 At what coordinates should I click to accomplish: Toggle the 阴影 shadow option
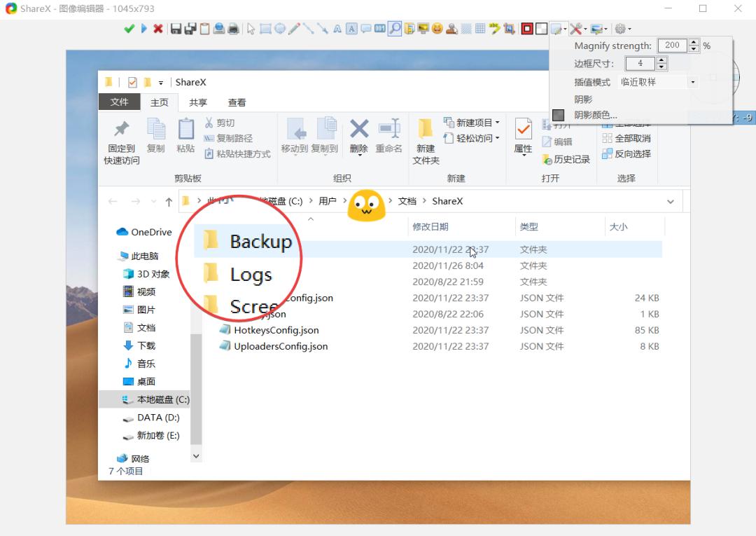583,99
